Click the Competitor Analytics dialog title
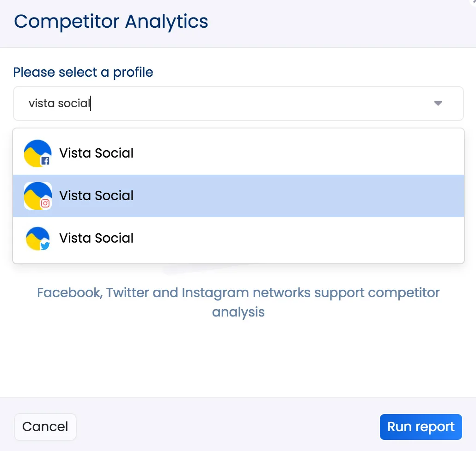 [111, 22]
